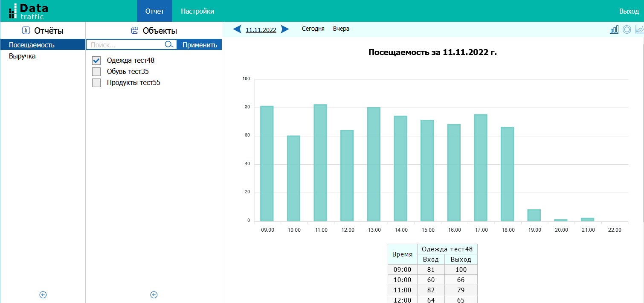Viewport: 644px width, 303px height.
Task: Go to previous date with left arrow
Action: [x=237, y=29]
